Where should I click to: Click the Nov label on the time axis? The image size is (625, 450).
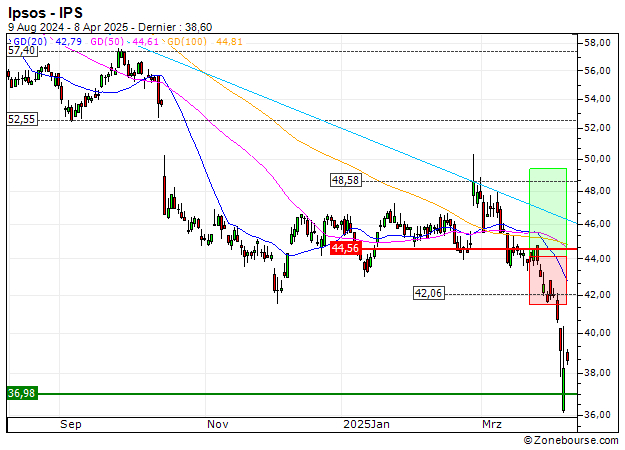tap(218, 424)
